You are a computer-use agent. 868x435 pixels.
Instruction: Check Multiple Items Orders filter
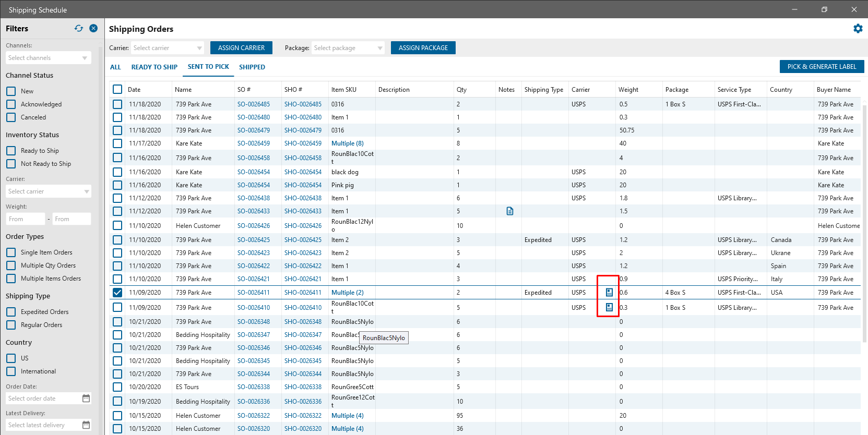coord(11,279)
